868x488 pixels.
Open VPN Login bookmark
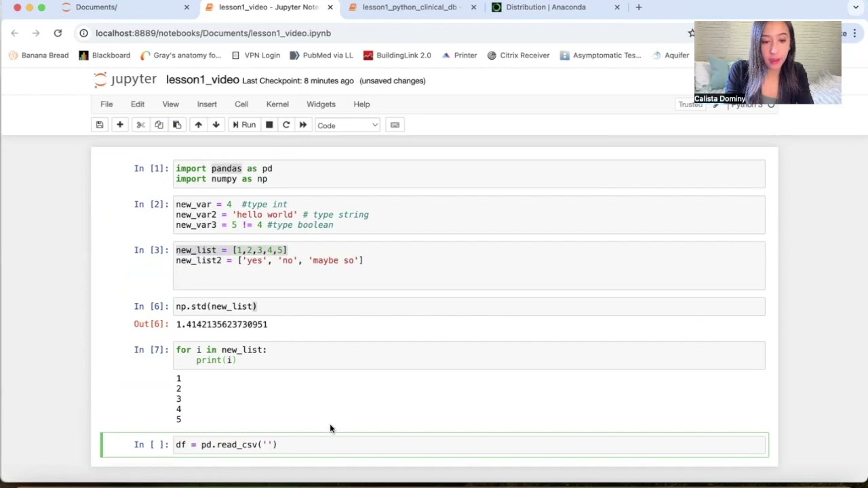[x=256, y=55]
